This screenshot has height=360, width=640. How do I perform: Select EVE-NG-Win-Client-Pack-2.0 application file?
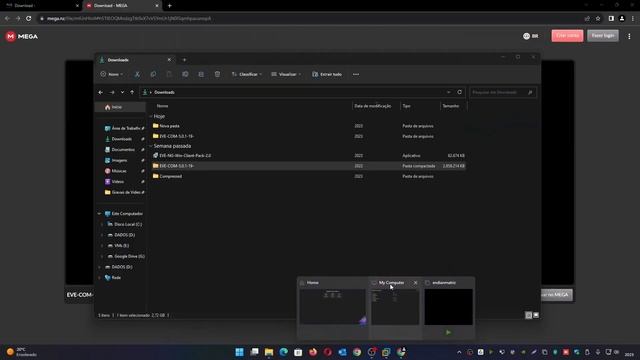(309, 156)
